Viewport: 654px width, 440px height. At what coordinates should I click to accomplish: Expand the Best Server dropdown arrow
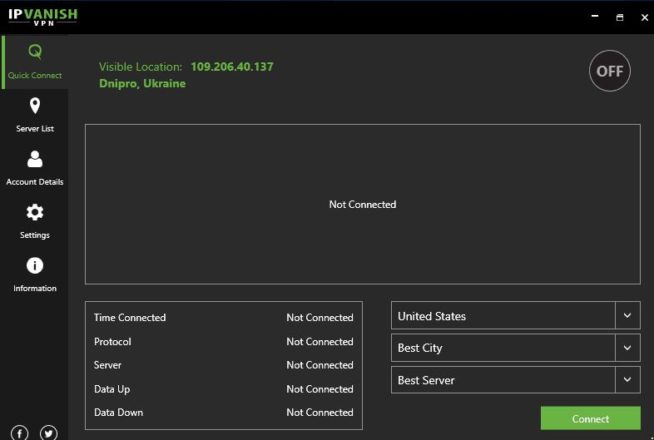[x=627, y=380]
